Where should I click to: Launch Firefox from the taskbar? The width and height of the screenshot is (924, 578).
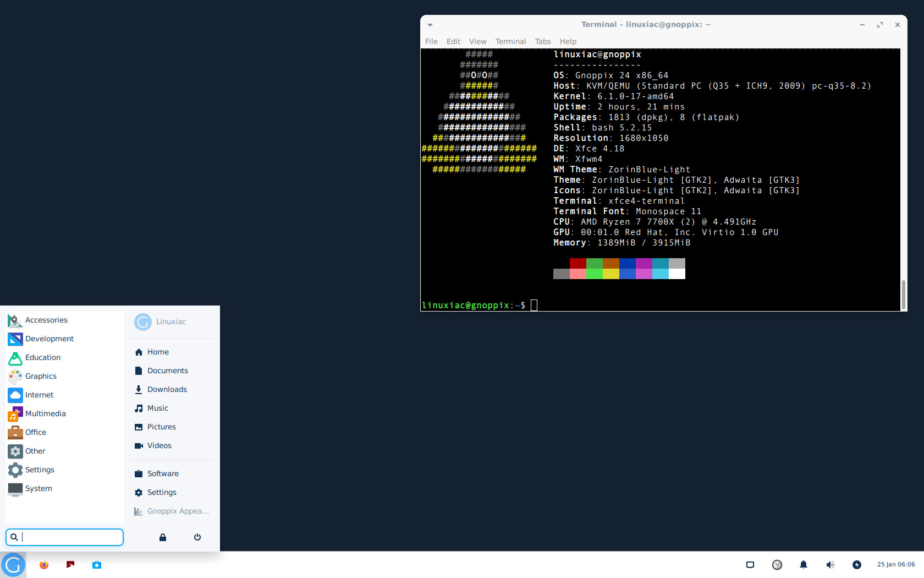(x=44, y=565)
